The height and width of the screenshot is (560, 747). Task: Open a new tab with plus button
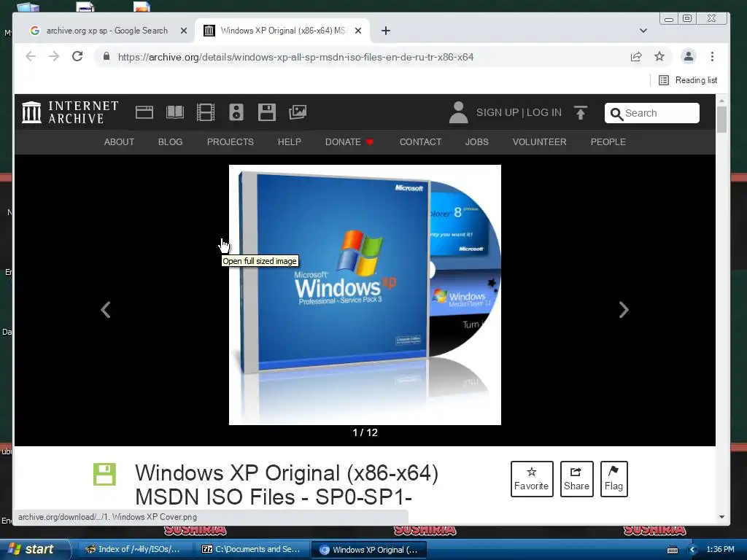point(386,31)
